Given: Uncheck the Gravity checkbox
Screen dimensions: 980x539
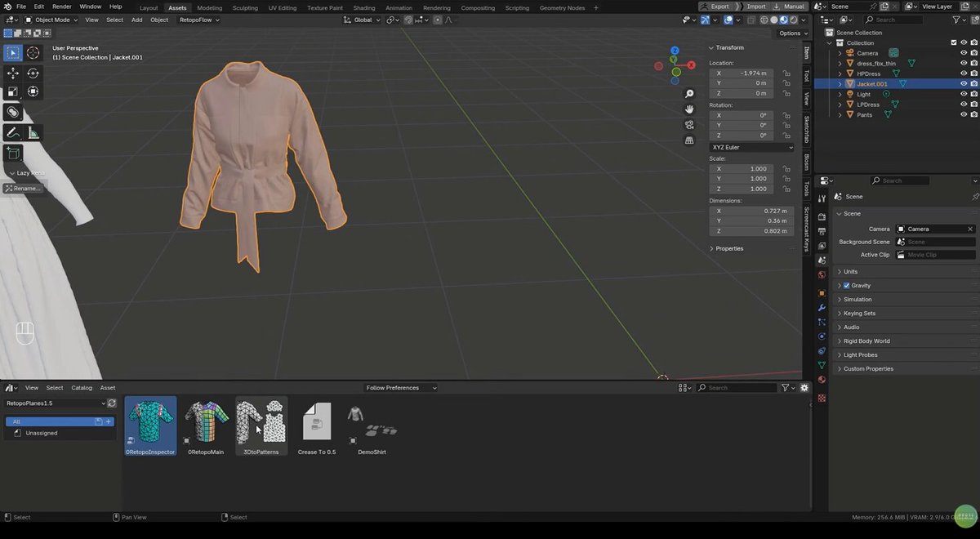Looking at the screenshot, I should coord(846,285).
